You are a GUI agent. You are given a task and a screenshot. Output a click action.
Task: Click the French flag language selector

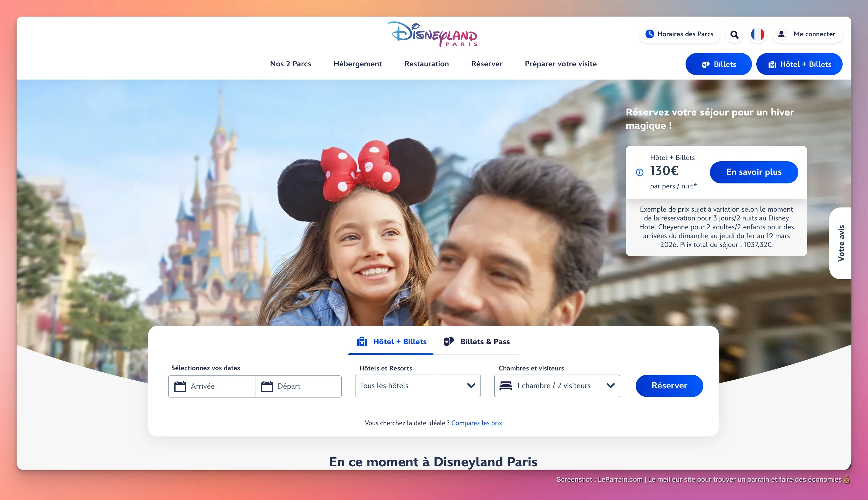(758, 34)
